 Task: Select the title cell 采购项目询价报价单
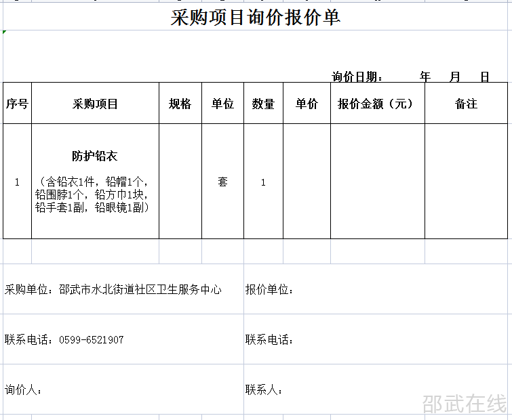click(255, 18)
